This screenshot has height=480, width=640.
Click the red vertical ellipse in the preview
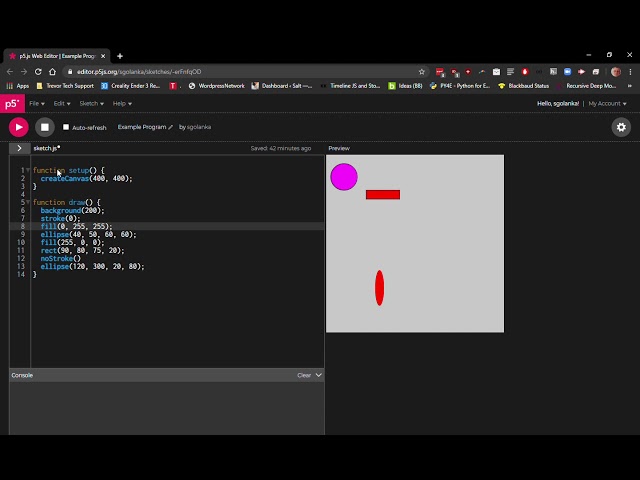click(x=380, y=288)
